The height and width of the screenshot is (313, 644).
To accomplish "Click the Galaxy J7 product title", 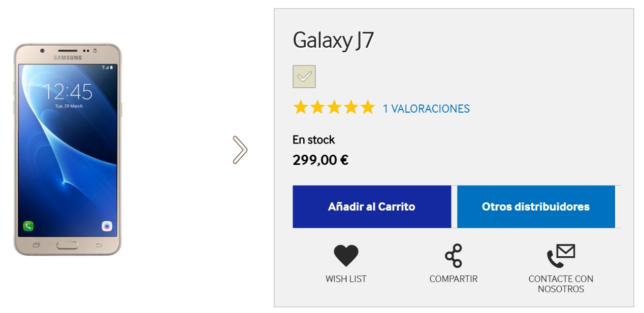I will [333, 41].
